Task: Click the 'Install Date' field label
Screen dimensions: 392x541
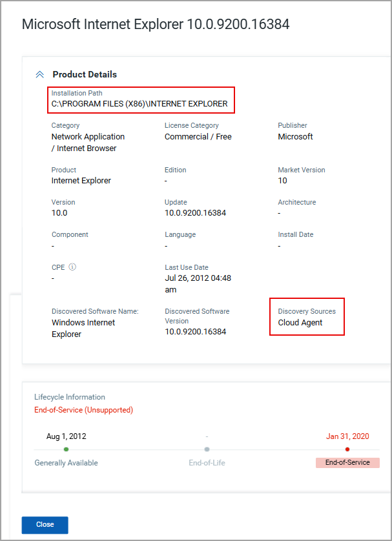Action: coord(296,234)
